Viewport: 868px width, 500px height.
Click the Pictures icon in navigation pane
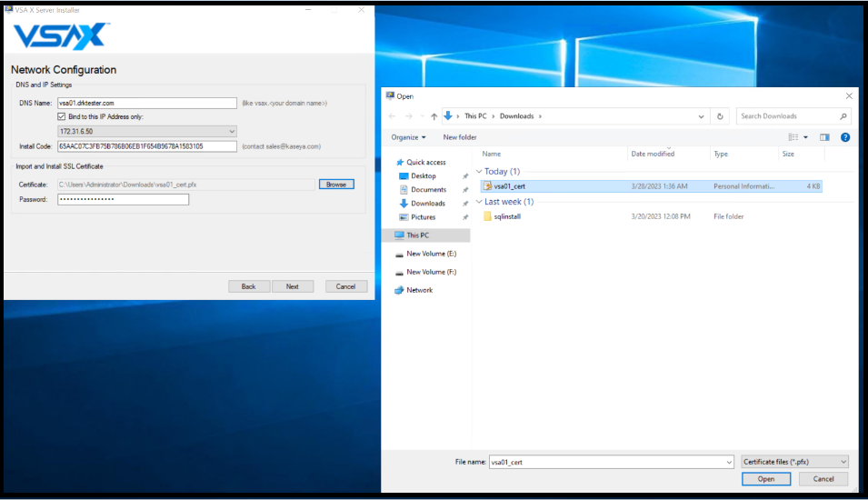[x=404, y=217]
